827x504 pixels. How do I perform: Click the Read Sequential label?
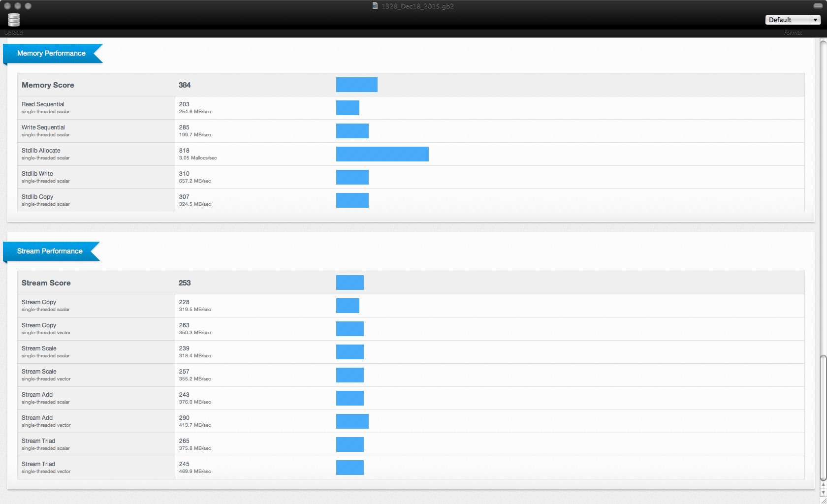[x=43, y=104]
